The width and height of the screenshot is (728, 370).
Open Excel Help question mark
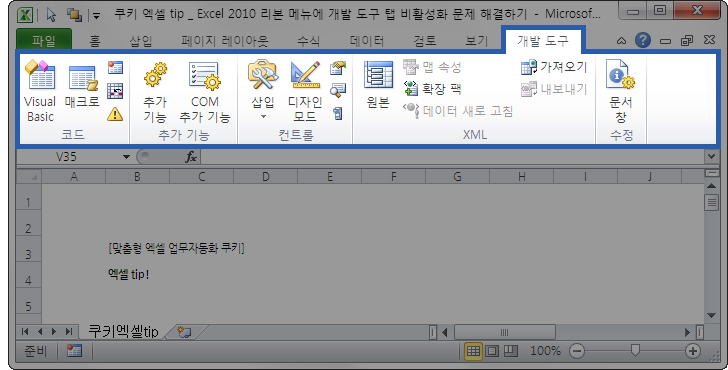[643, 40]
